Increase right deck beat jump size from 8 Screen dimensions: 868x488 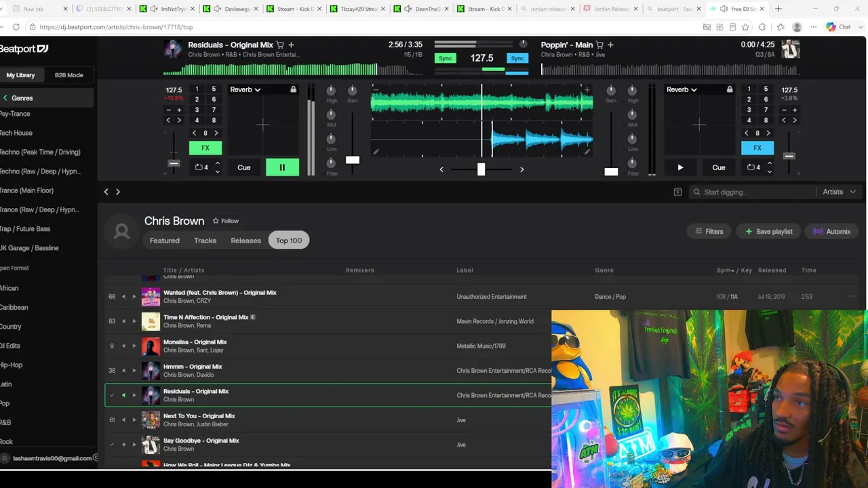tap(768, 133)
